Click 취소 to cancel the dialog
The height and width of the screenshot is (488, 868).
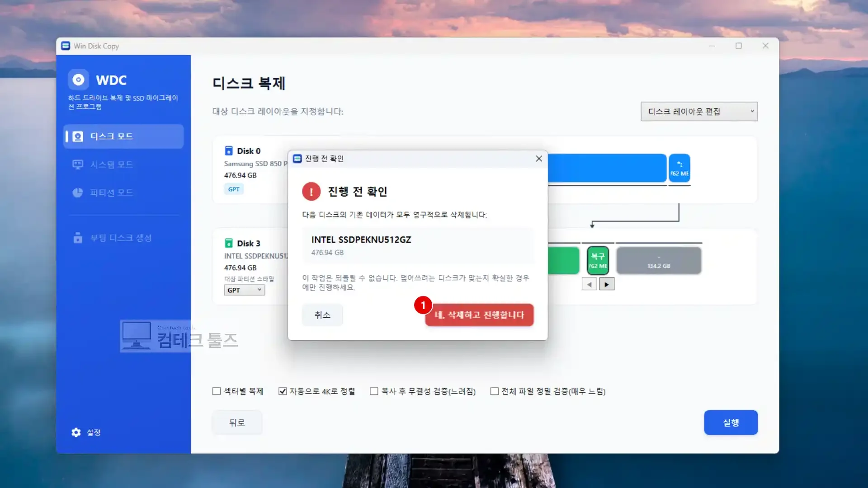coord(322,315)
